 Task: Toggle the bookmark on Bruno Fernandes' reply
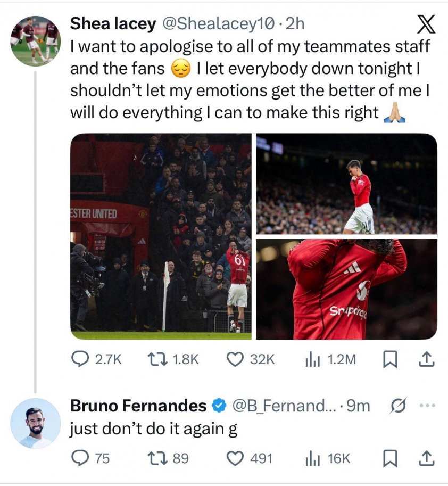point(389,456)
